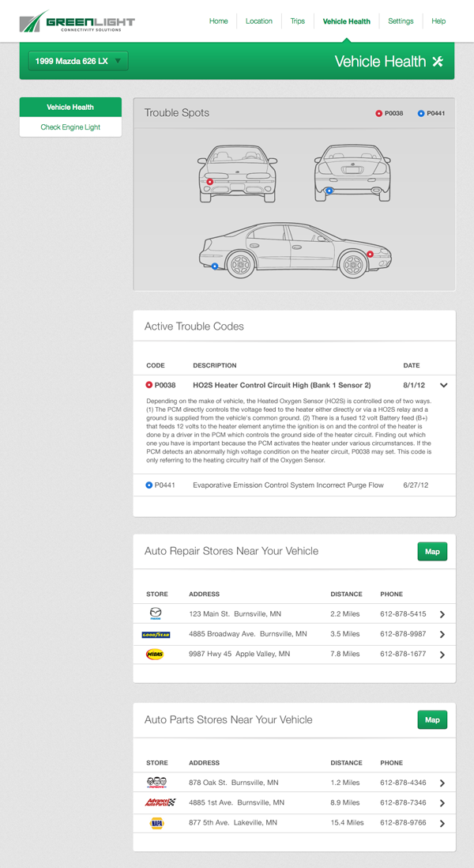Click Map button for Auto Parts Stores

(432, 719)
